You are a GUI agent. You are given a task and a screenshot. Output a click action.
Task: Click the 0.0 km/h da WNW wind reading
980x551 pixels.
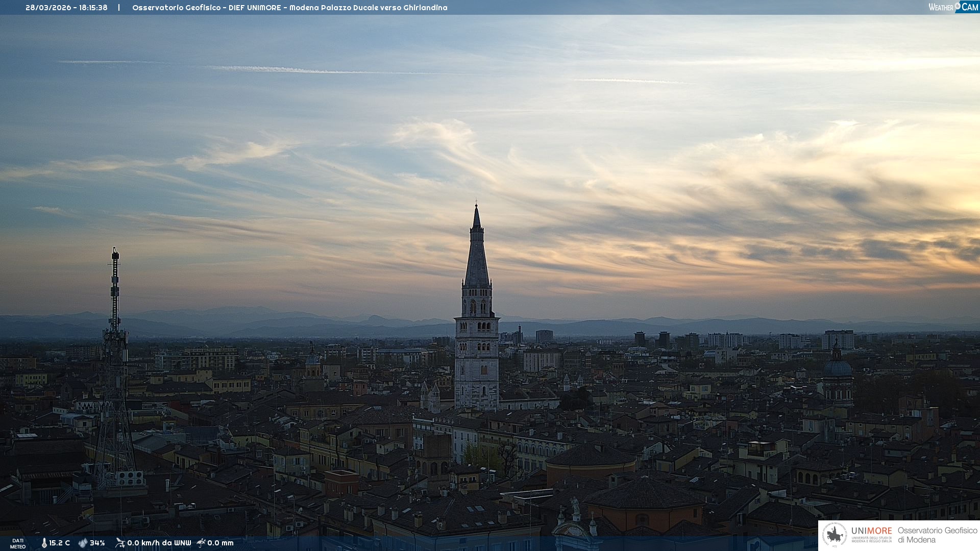pos(159,543)
